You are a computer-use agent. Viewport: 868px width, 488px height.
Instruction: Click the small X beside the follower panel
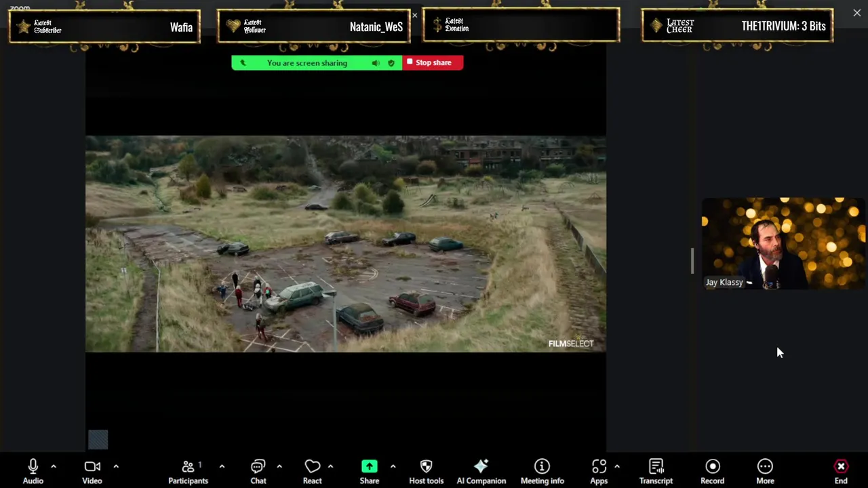click(x=415, y=16)
